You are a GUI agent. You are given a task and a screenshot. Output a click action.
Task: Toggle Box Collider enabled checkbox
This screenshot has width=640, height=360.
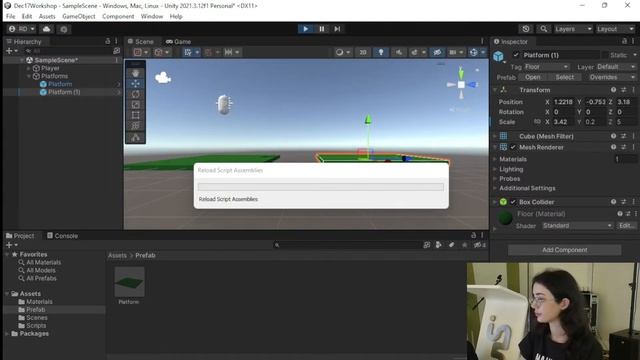point(513,202)
